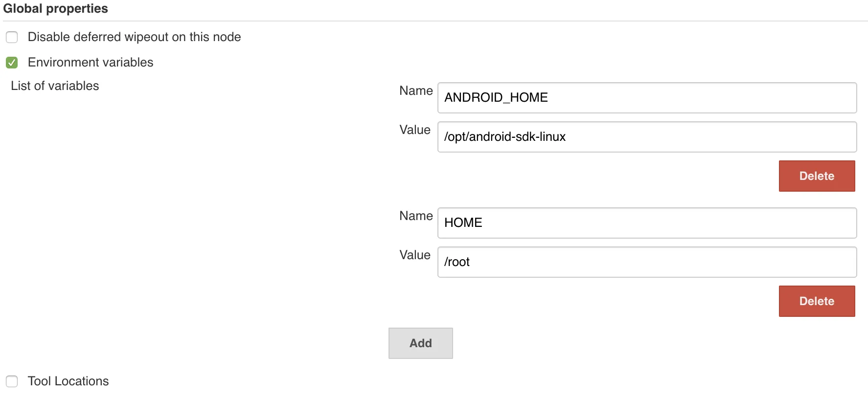This screenshot has height=399, width=868.
Task: Uncheck the Environment variables checkbox
Action: (x=12, y=63)
